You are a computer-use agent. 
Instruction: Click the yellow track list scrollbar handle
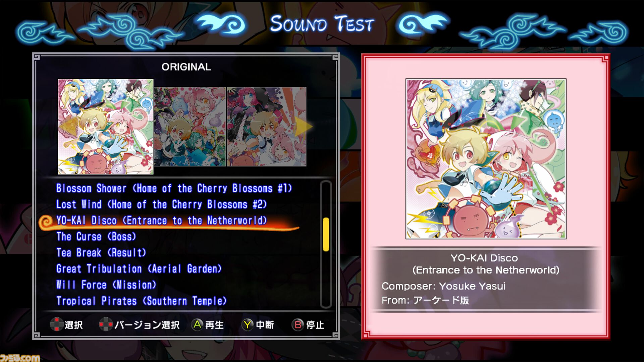point(326,234)
